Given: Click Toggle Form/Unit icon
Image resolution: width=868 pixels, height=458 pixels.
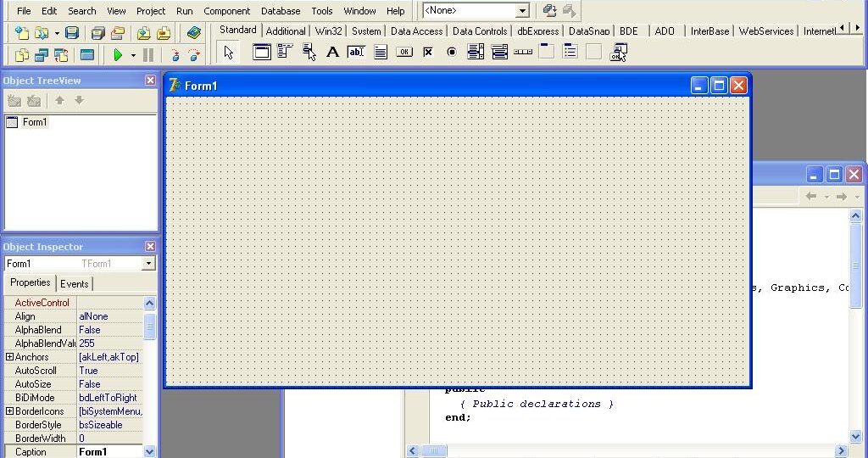Looking at the screenshot, I should [x=61, y=55].
